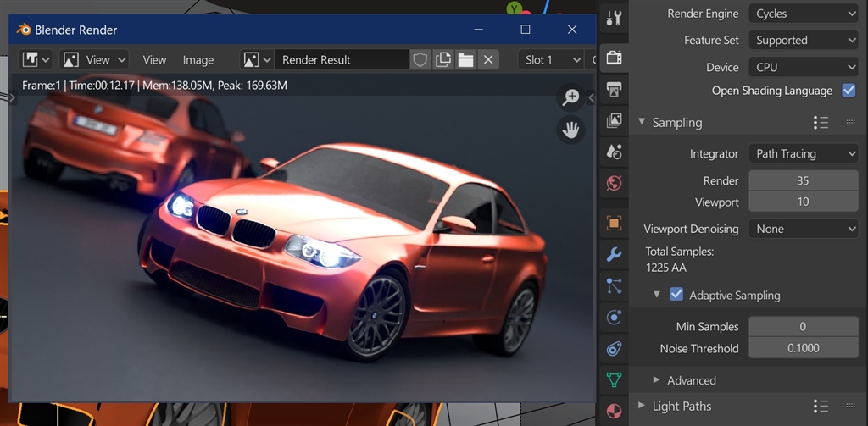
Task: Click the render stats text Frame:1 Time:00:12.17
Action: point(154,86)
